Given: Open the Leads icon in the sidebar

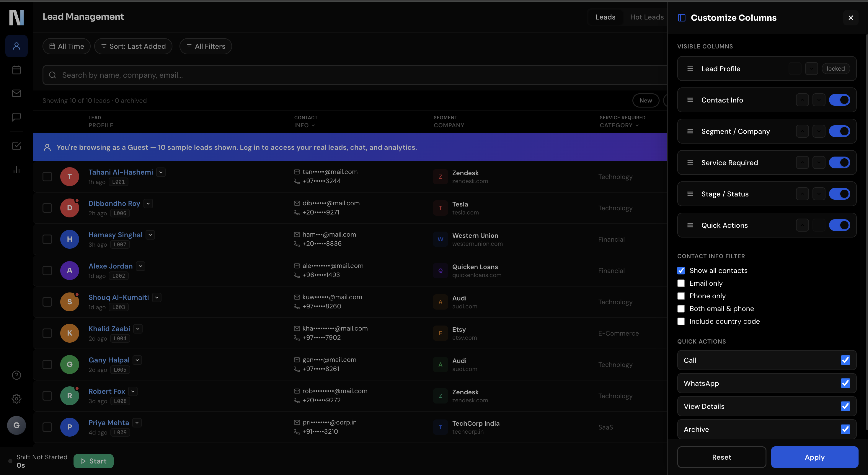Looking at the screenshot, I should [17, 46].
